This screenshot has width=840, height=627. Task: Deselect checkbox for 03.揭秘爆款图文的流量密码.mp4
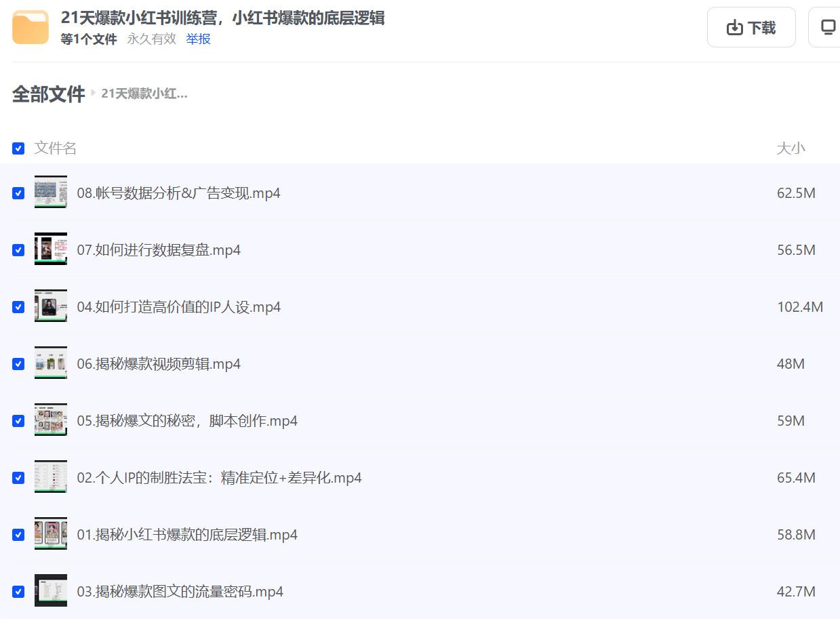[18, 592]
